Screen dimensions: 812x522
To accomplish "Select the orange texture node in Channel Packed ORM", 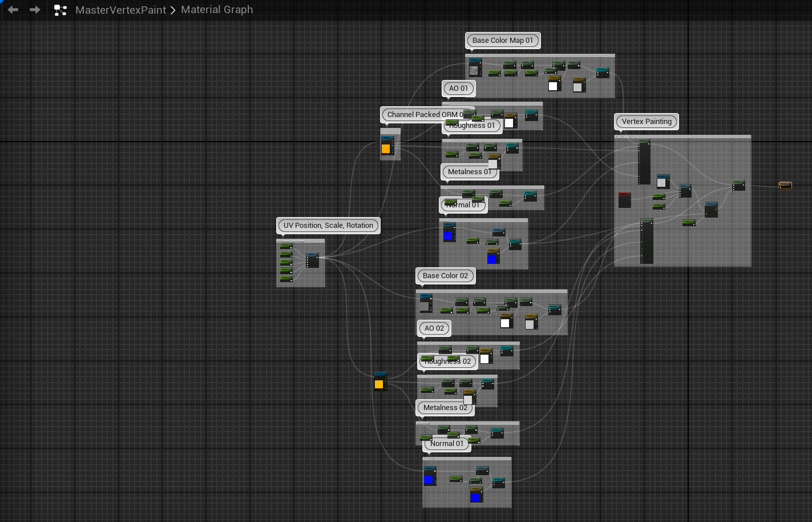I will pyautogui.click(x=386, y=146).
